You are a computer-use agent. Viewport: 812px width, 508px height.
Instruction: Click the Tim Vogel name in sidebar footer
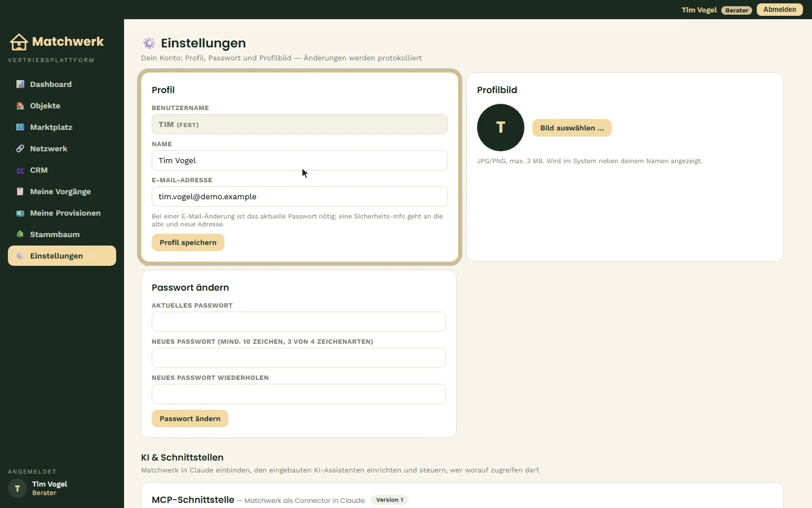[x=50, y=484]
